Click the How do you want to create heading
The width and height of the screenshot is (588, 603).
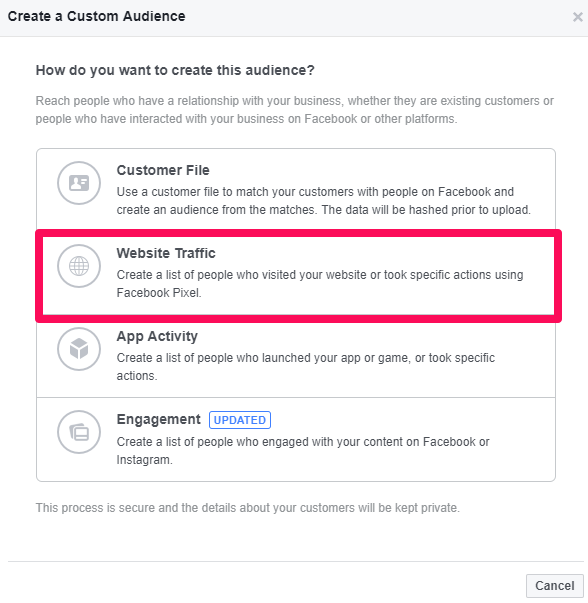click(x=175, y=70)
